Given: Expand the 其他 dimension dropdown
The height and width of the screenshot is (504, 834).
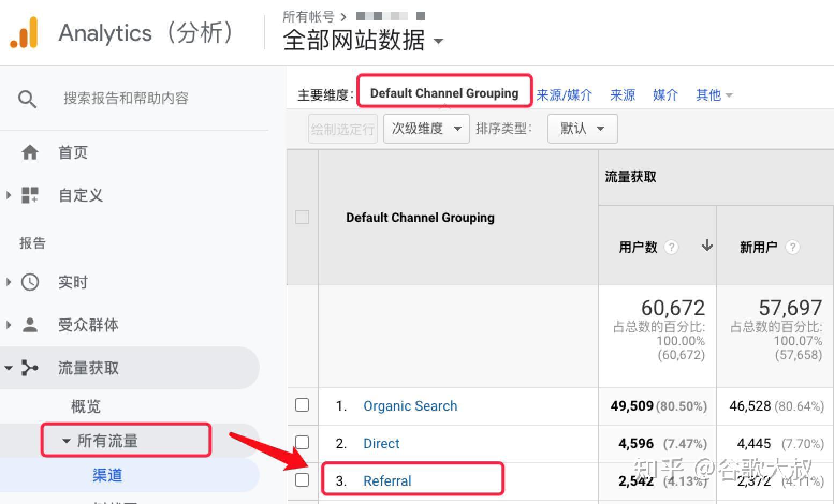Looking at the screenshot, I should click(714, 95).
